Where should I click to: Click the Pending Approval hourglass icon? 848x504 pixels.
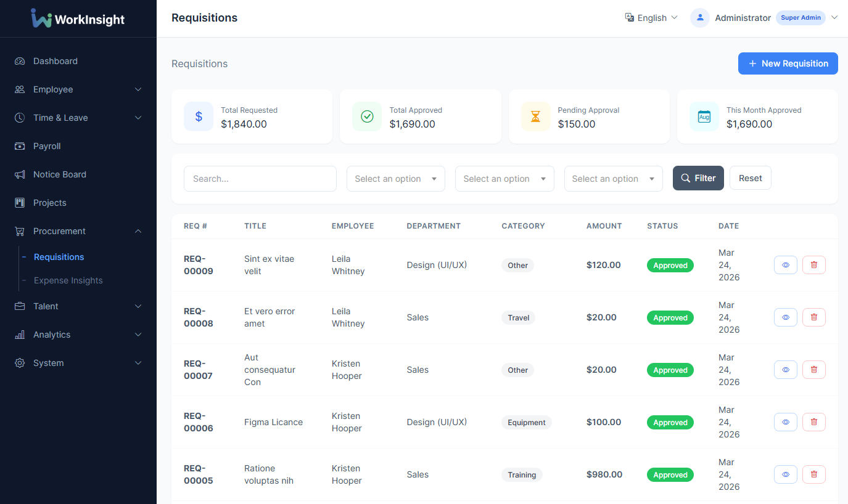tap(535, 116)
